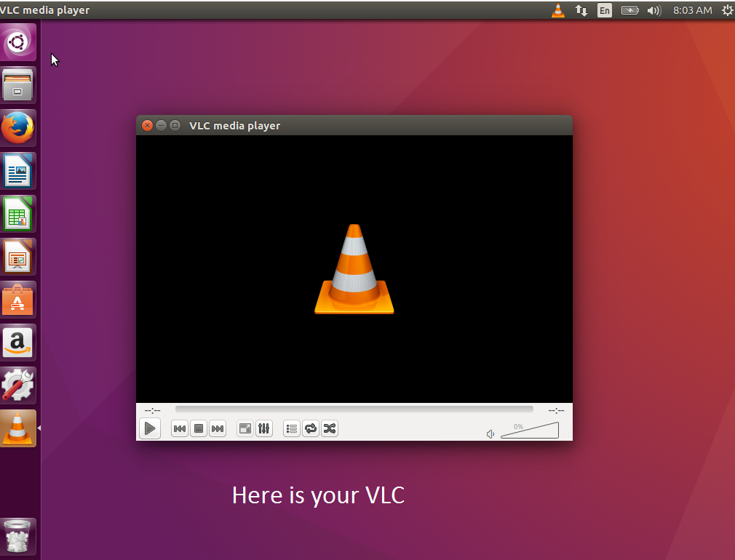The height and width of the screenshot is (560, 735).
Task: Open the Ubuntu Dash search
Action: [x=17, y=42]
